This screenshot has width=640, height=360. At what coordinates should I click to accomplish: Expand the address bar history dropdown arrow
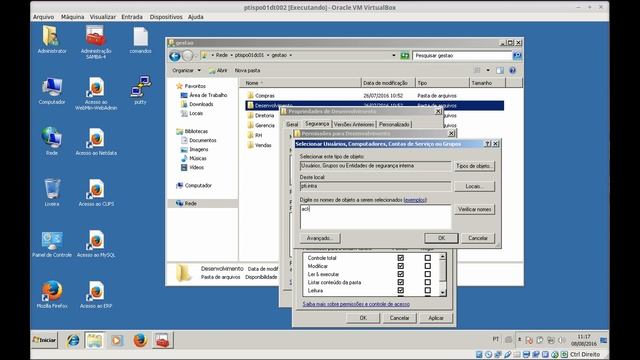(x=393, y=55)
